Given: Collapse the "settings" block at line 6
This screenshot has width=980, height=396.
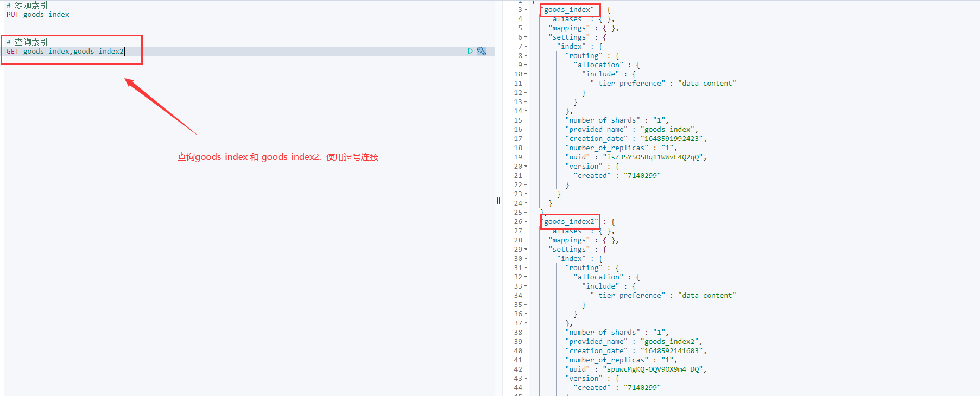Looking at the screenshot, I should 526,37.
